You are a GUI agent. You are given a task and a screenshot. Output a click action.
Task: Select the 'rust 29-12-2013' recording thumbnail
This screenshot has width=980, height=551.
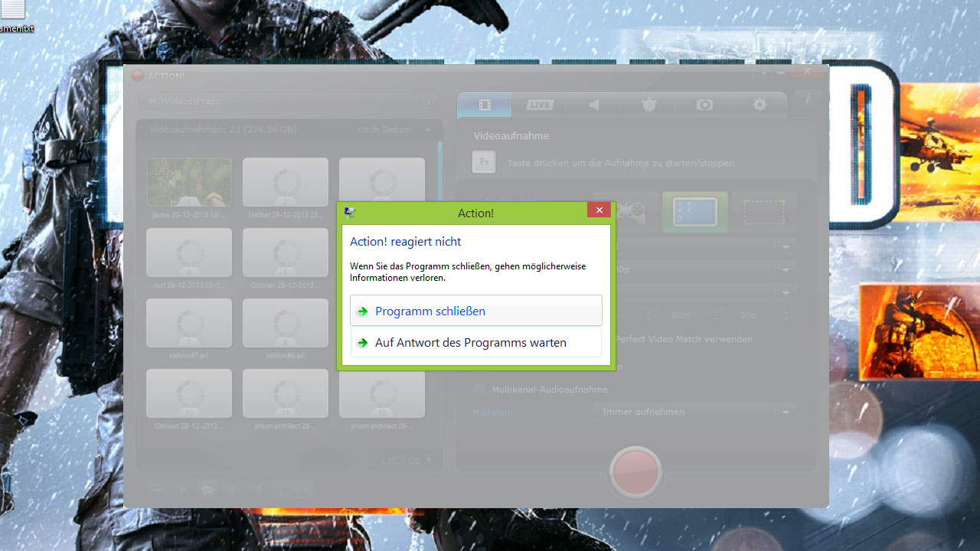(189, 253)
